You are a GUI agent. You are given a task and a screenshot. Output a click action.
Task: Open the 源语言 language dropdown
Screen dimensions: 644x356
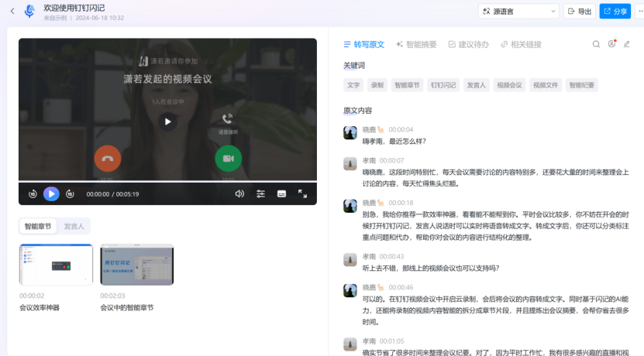(518, 11)
